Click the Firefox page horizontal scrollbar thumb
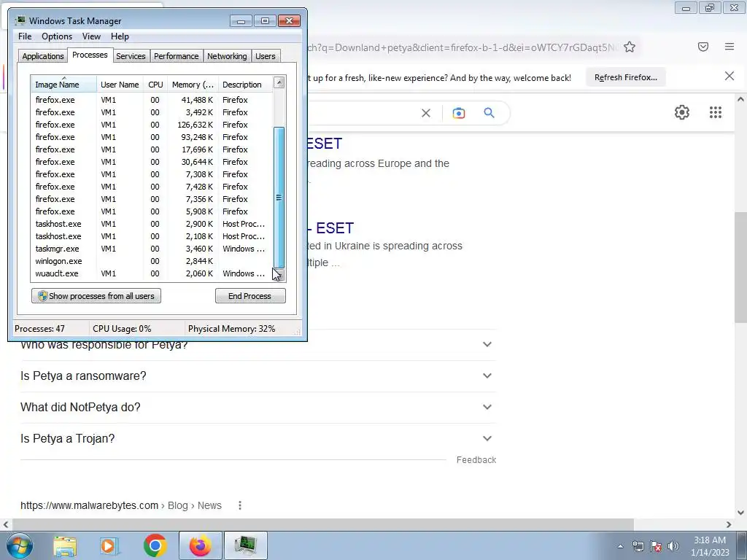The image size is (747, 560). point(322,524)
